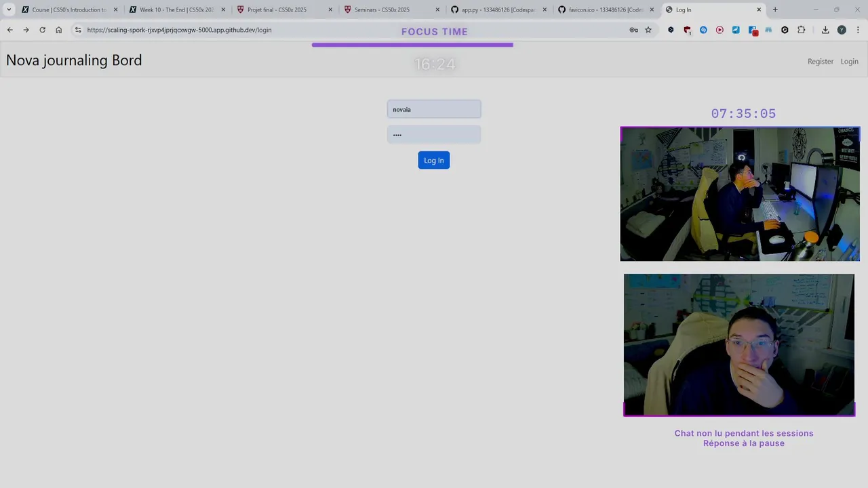Click the 07:35:05 clock text

[x=743, y=114]
